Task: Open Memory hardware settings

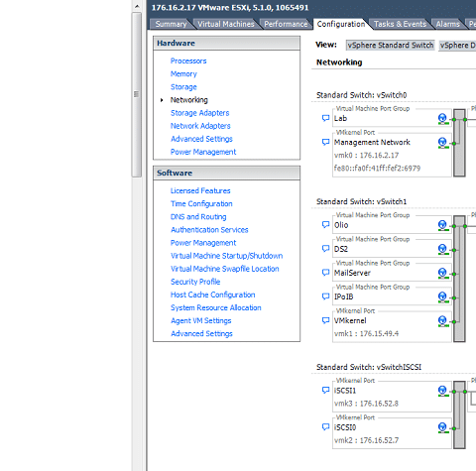Action: [x=183, y=74]
